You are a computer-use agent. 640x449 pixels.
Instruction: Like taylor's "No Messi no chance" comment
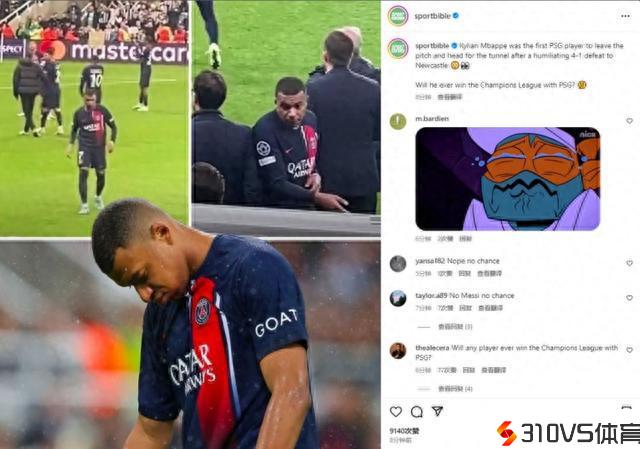pyautogui.click(x=629, y=298)
